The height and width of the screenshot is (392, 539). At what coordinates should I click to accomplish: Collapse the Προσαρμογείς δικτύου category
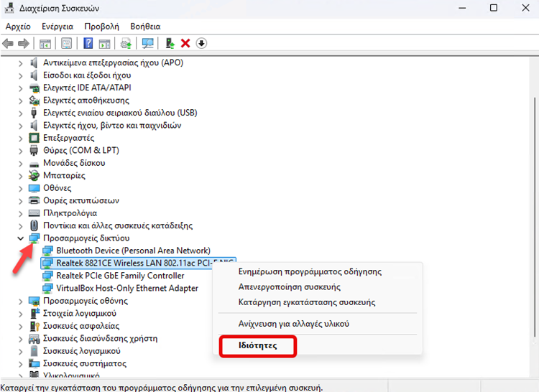pos(19,238)
